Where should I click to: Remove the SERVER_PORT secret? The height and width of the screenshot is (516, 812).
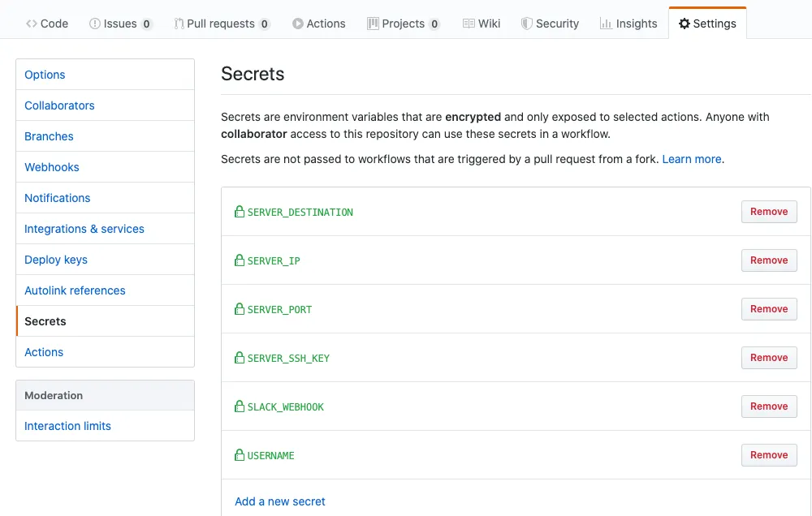768,309
